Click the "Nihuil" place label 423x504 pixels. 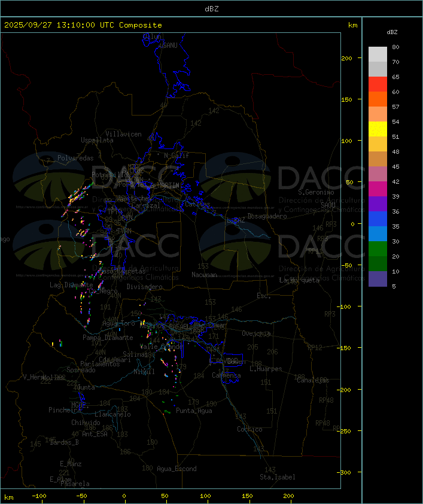point(144,372)
